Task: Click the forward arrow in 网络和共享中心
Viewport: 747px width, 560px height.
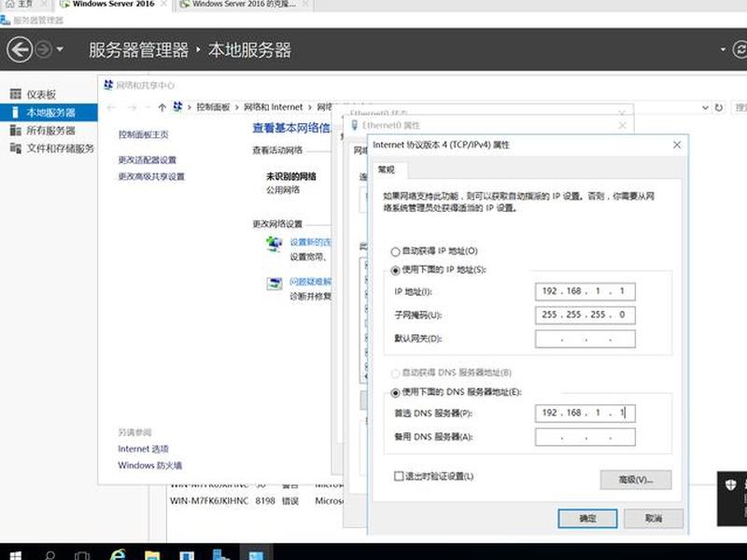Action: click(x=132, y=107)
